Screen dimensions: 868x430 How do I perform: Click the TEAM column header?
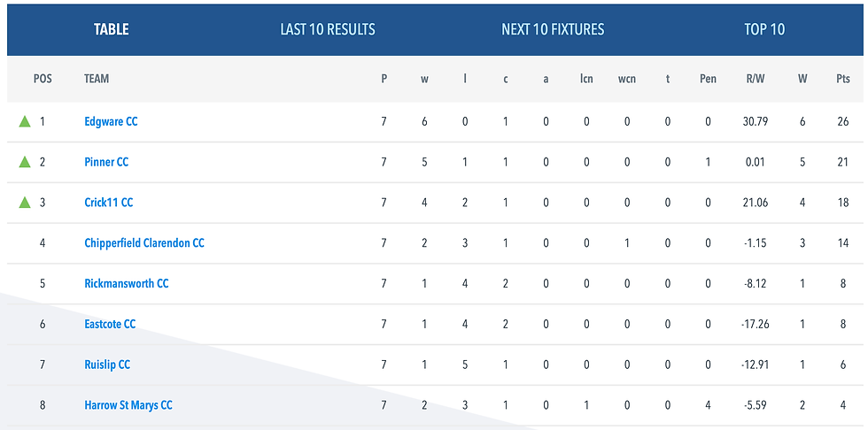point(97,79)
